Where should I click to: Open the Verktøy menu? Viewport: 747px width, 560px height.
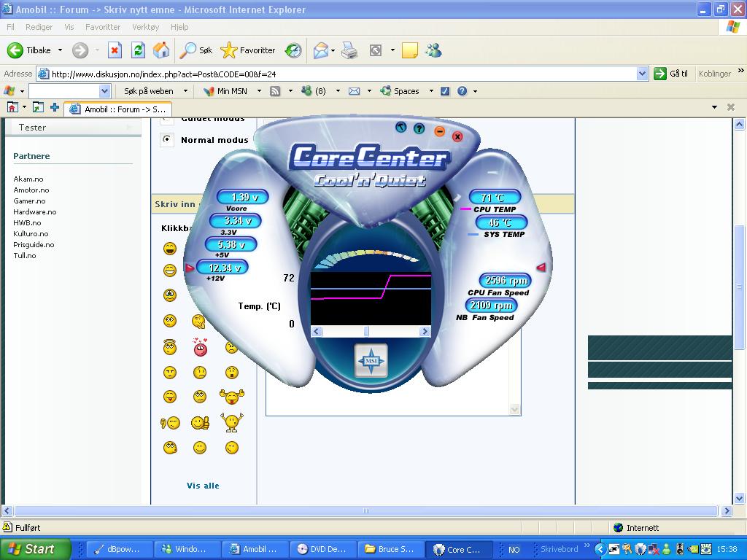tap(146, 27)
